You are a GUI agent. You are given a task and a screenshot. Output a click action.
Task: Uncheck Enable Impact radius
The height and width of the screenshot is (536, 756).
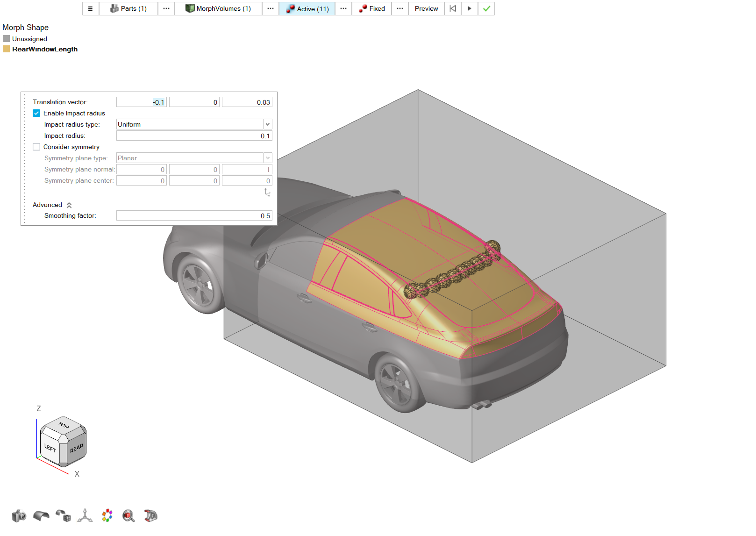click(36, 113)
